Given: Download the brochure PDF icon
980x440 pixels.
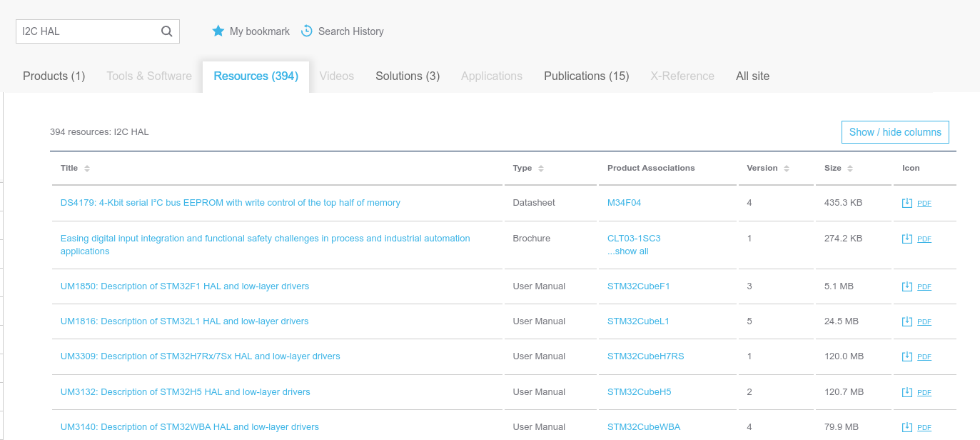Looking at the screenshot, I should [x=907, y=239].
